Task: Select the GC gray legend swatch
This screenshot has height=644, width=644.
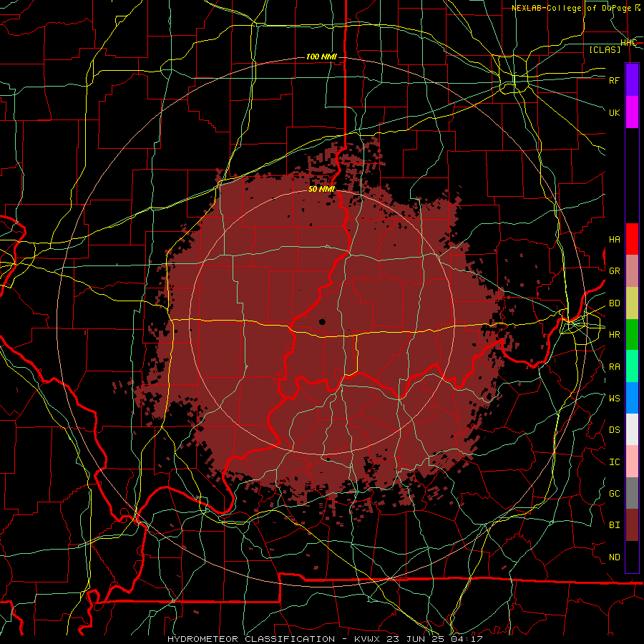Action: coord(632,493)
